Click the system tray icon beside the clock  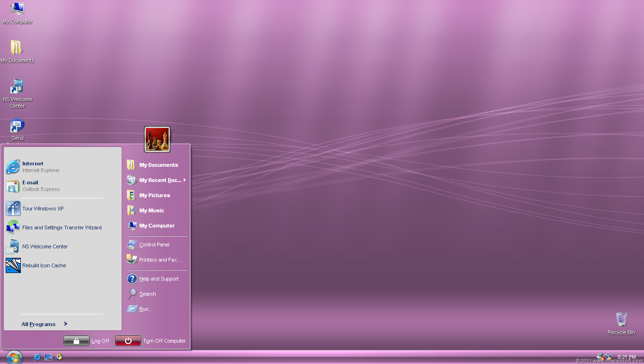608,357
